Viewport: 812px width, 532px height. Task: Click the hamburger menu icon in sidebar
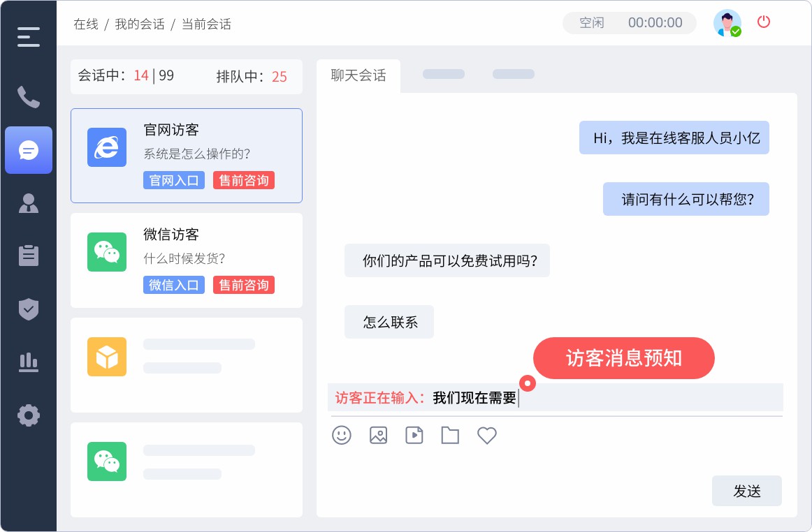pos(29,36)
